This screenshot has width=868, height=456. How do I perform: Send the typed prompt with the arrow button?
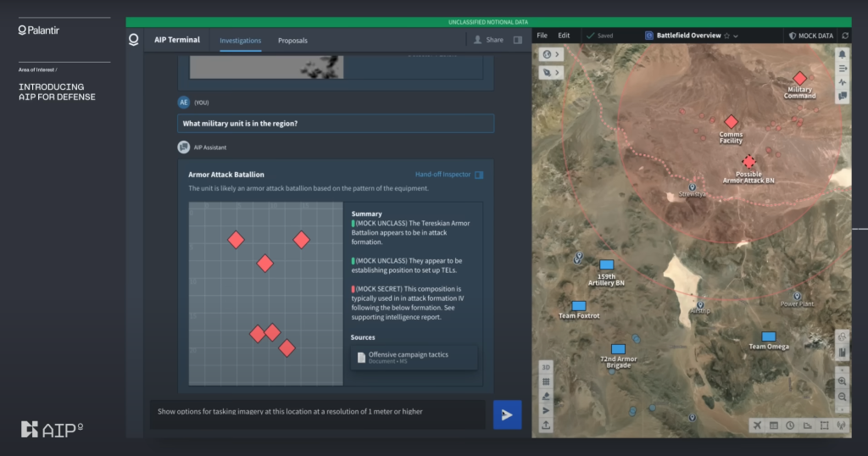[507, 414]
